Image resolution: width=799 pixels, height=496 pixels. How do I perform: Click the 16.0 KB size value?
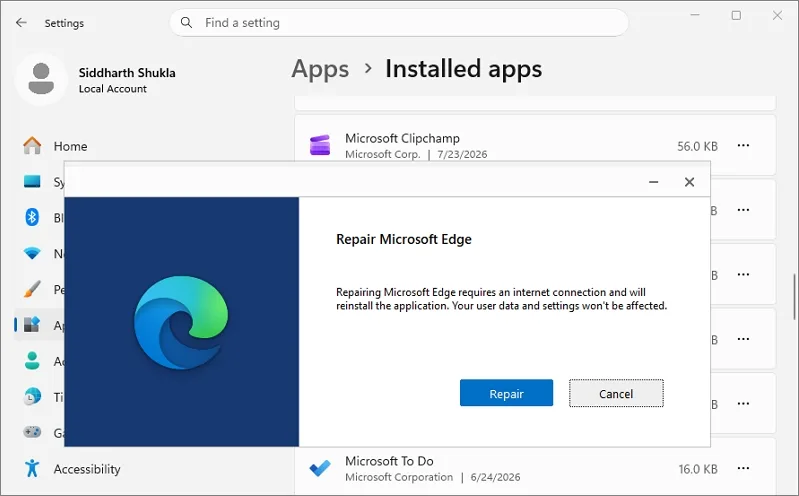pos(698,469)
